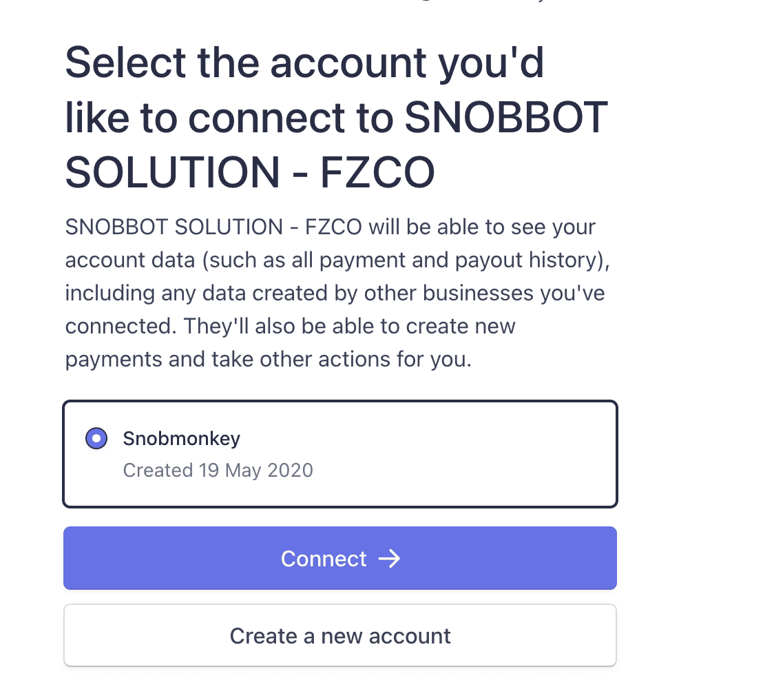Click the account data permission paragraph
The image size is (774, 700).
337,293
